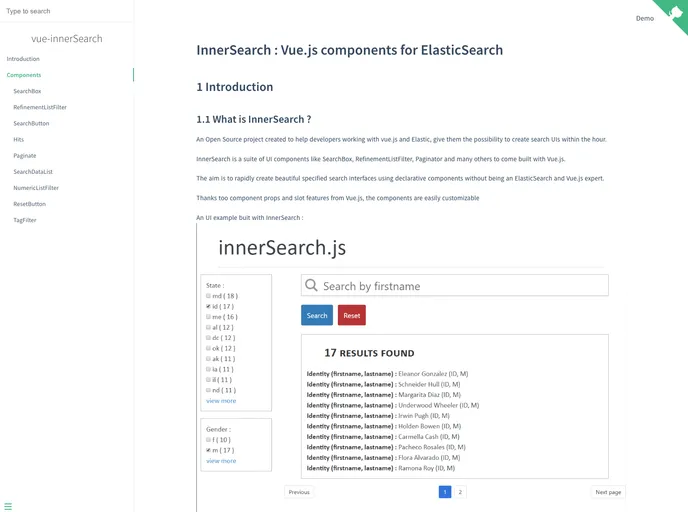Screen dimensions: 688x512
Task: Open the SearchButton sidebar entry
Action: click(31, 123)
